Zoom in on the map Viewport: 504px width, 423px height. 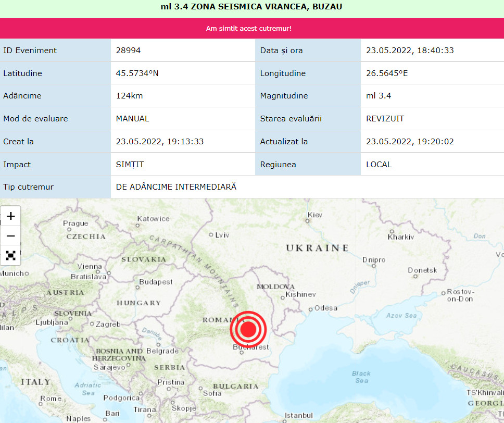click(x=11, y=216)
